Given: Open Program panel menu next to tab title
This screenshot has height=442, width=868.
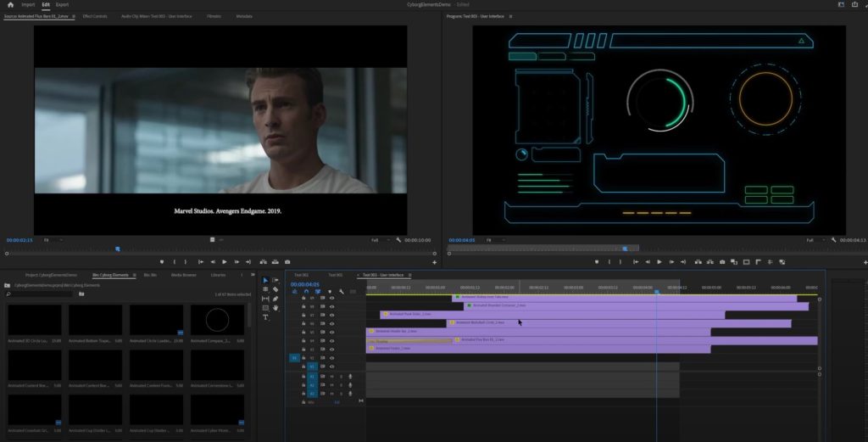Looking at the screenshot, I should [510, 17].
